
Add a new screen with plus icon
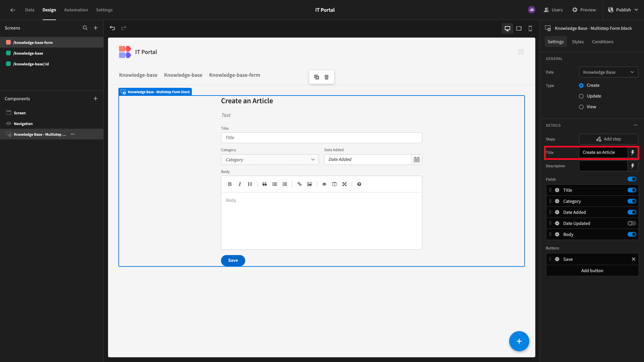coord(96,28)
